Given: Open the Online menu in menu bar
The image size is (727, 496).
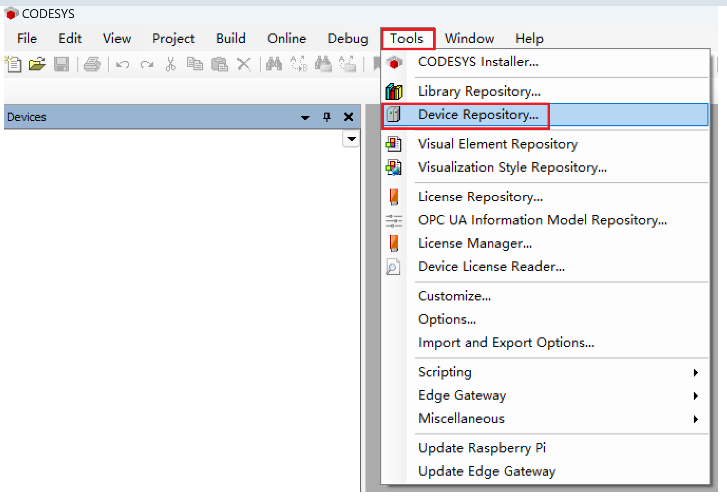Looking at the screenshot, I should [x=286, y=38].
